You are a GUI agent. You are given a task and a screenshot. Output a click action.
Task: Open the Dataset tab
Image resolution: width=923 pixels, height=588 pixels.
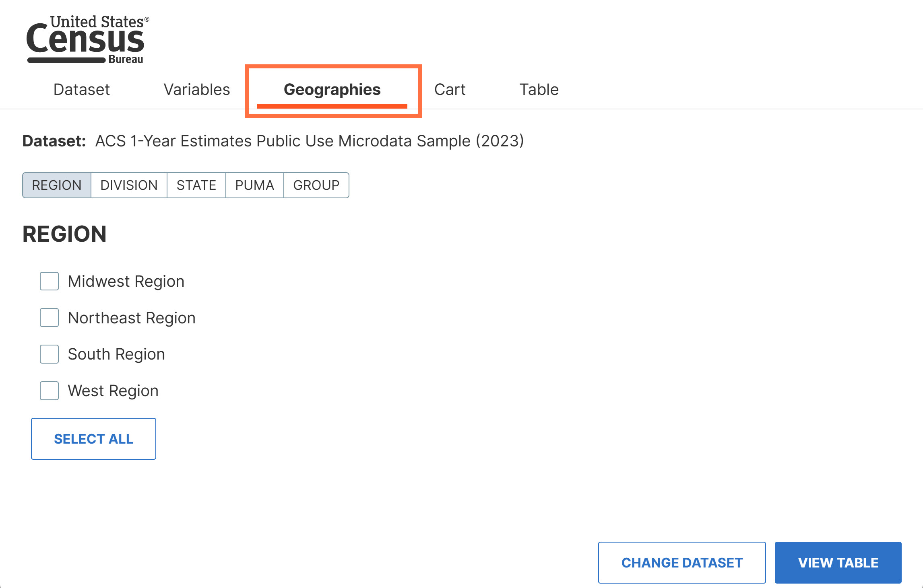(x=82, y=89)
